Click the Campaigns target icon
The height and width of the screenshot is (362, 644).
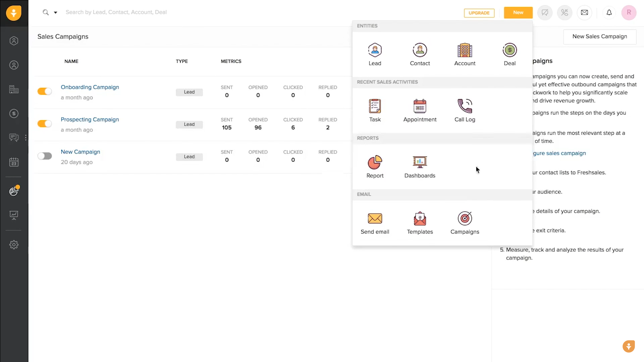pos(465,219)
